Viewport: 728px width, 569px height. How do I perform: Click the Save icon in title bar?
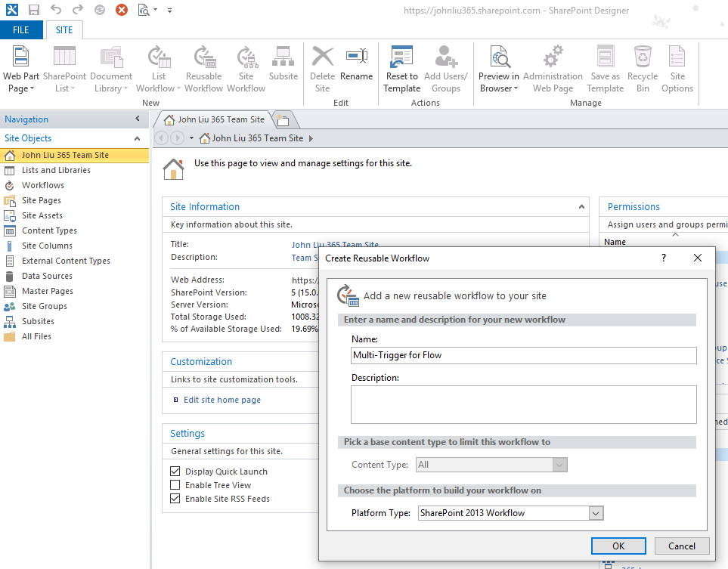(x=34, y=10)
